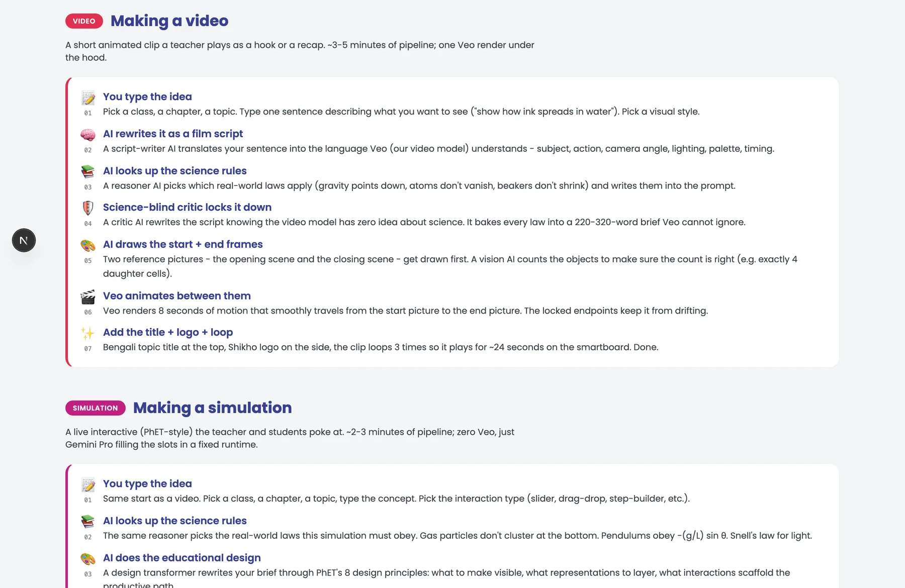Click the palette icon for educational design step
Image resolution: width=905 pixels, height=588 pixels.
tap(88, 559)
